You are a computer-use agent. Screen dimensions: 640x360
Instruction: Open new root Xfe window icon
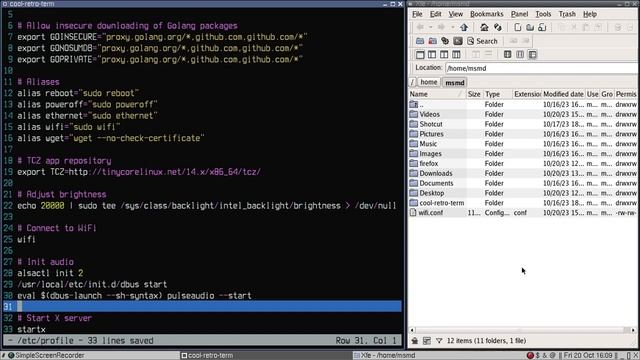click(432, 41)
